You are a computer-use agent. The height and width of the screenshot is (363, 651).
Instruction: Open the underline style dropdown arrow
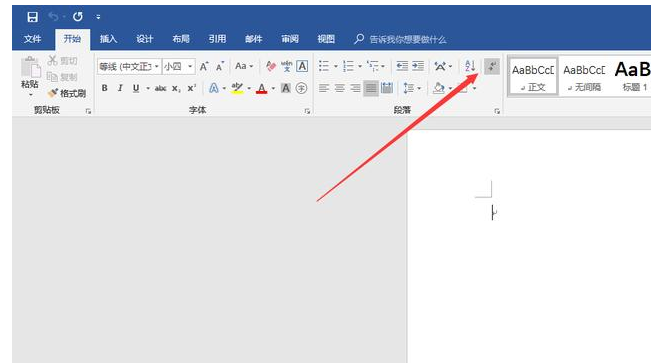(148, 88)
